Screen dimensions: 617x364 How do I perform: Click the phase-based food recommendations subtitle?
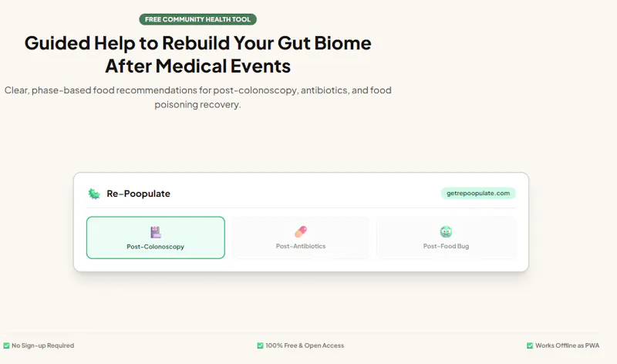point(198,97)
